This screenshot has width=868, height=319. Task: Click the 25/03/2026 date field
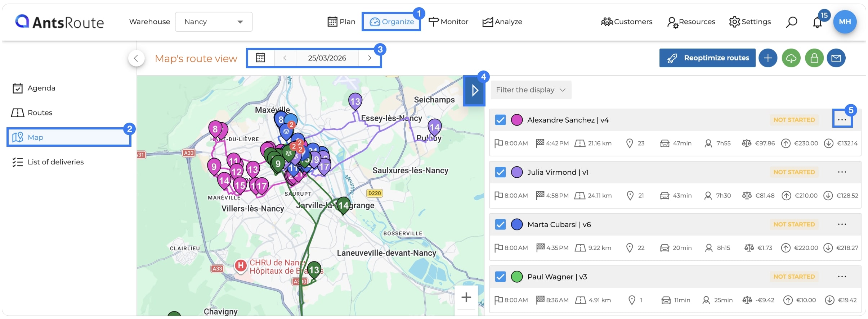pyautogui.click(x=327, y=58)
